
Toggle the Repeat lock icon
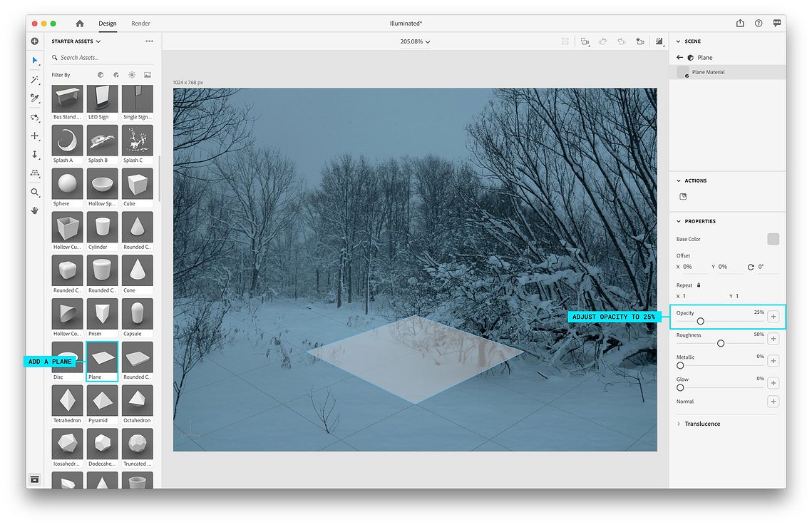click(699, 285)
